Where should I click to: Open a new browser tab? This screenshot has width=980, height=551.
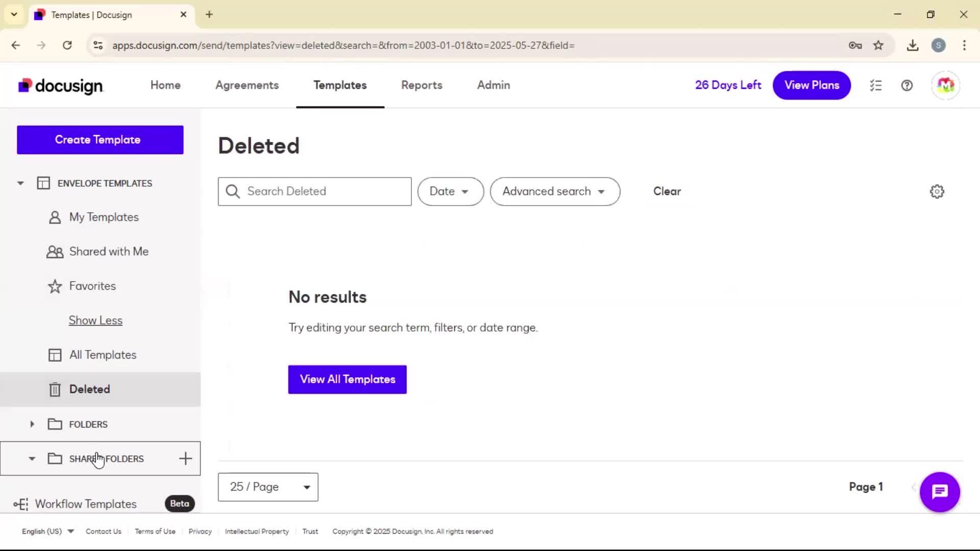209,15
